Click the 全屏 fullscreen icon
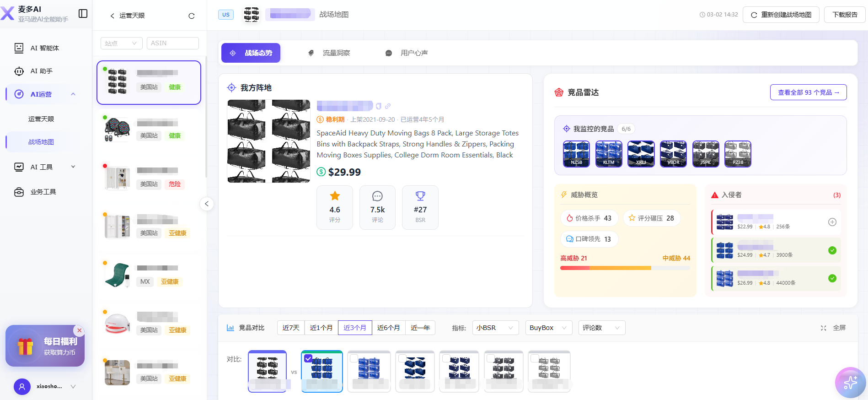868x400 pixels. (823, 328)
